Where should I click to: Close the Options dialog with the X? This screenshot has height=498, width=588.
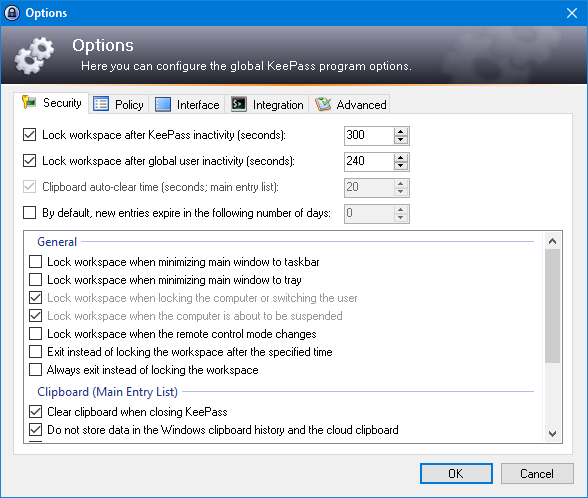572,13
